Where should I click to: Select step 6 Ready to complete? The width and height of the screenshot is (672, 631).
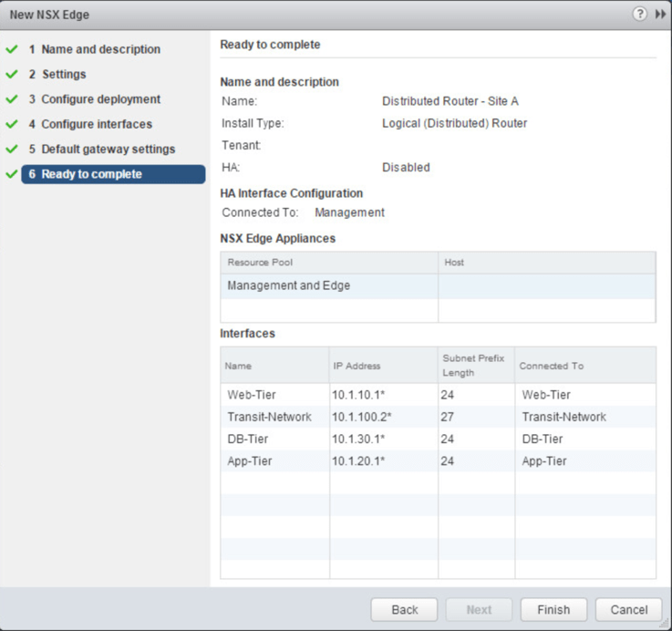point(91,174)
